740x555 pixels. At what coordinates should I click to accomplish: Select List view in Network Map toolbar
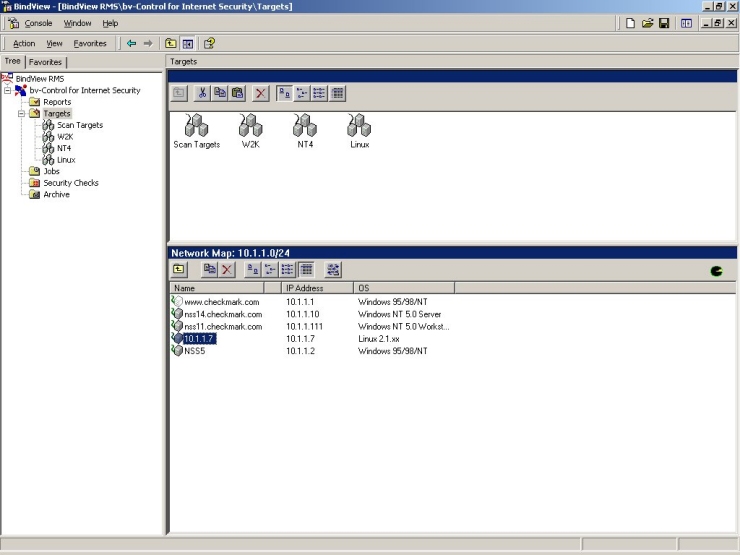tap(288, 269)
